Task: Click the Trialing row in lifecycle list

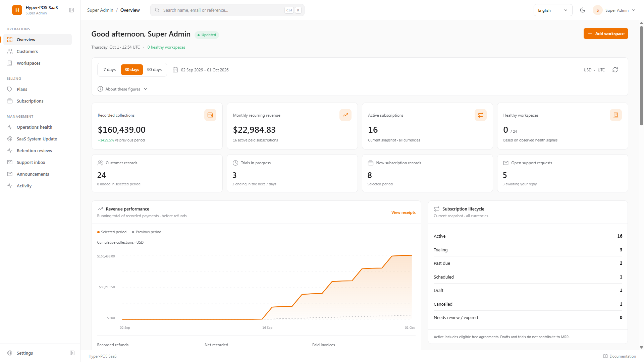Action: (528, 250)
